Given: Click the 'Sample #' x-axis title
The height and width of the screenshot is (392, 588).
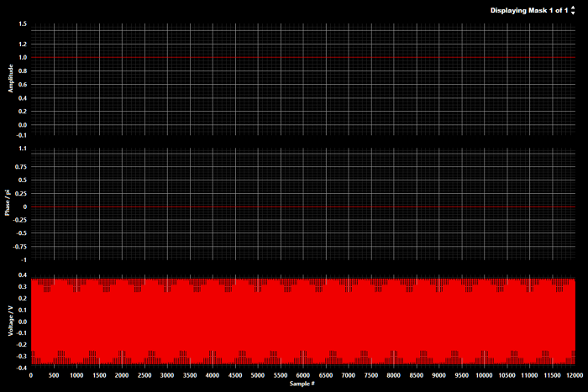Looking at the screenshot, I should click(x=303, y=384).
